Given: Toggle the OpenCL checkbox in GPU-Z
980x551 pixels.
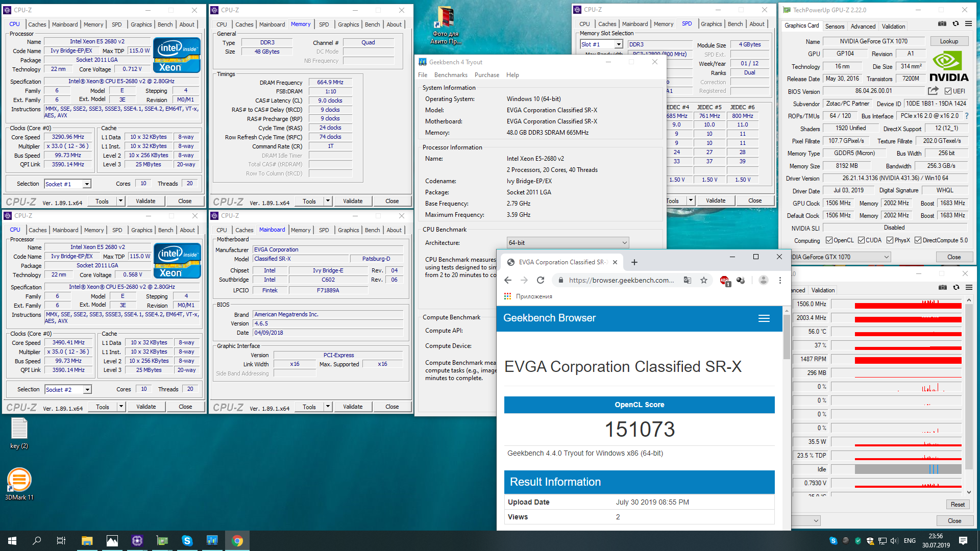Looking at the screenshot, I should coord(829,240).
